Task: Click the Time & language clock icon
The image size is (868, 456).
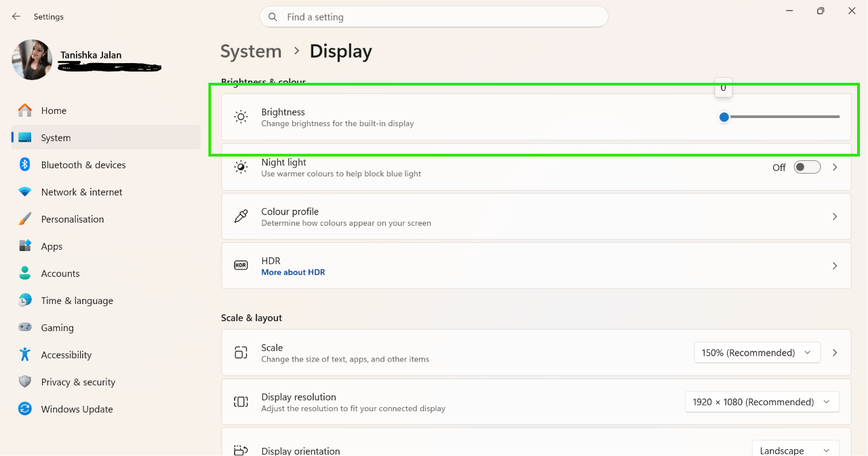Action: tap(25, 300)
